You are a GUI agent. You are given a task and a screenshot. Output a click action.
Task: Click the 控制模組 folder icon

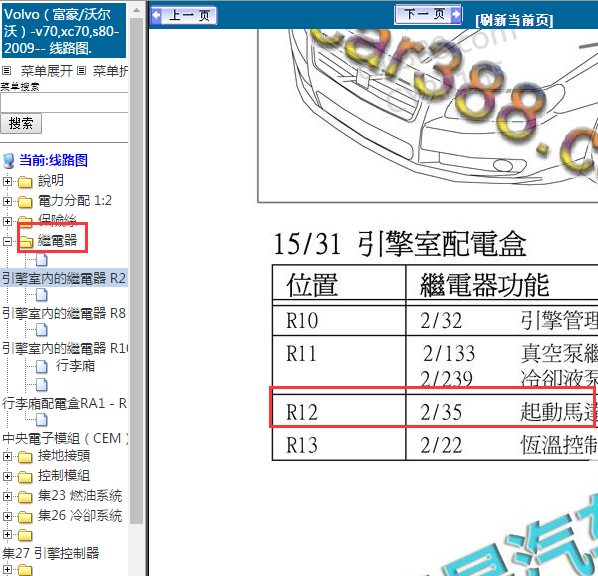click(25, 476)
